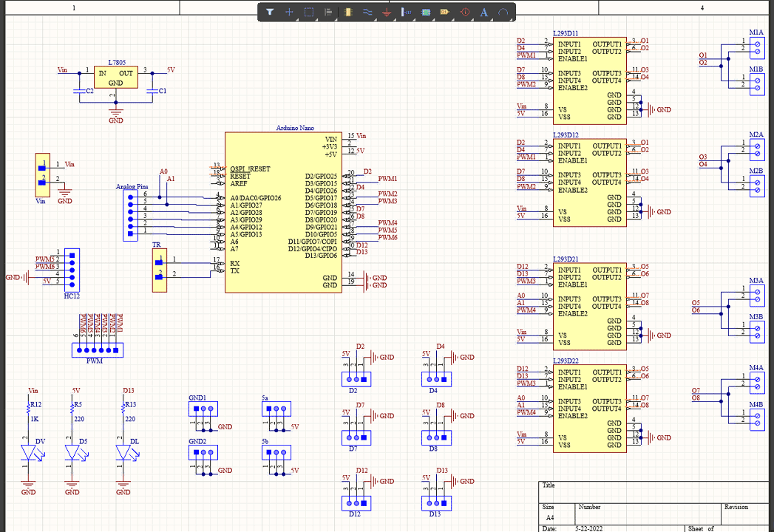774x532 pixels.
Task: Place a GND power port
Action: 387,12
